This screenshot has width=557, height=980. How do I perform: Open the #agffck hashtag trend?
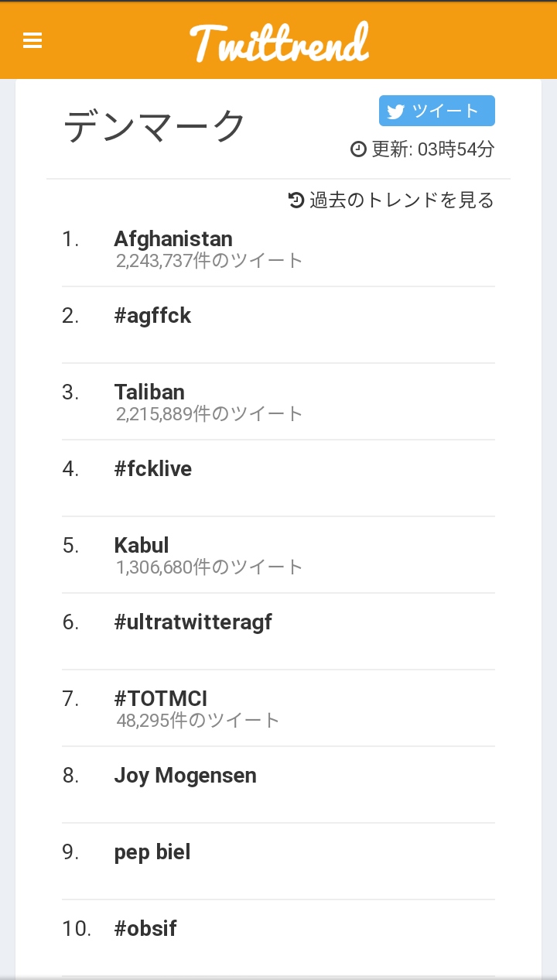coord(152,315)
